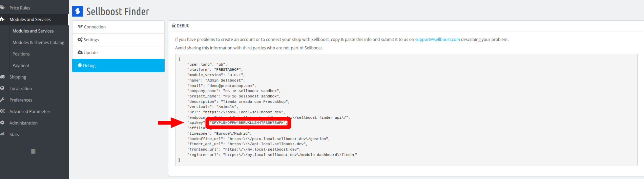Click the "module_version": "3.0.1" line
The height and width of the screenshot is (179, 644).
tap(216, 75)
